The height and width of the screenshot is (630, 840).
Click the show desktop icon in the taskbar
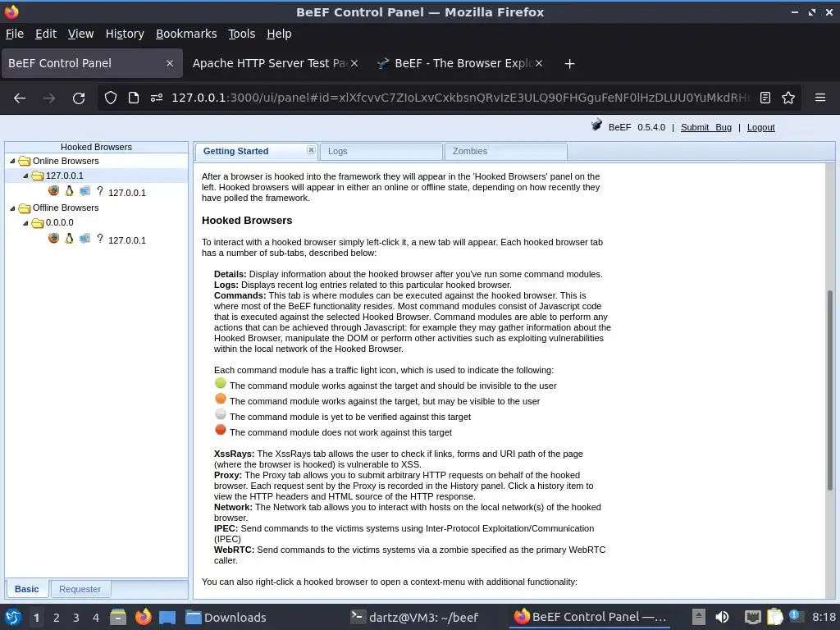point(167,617)
